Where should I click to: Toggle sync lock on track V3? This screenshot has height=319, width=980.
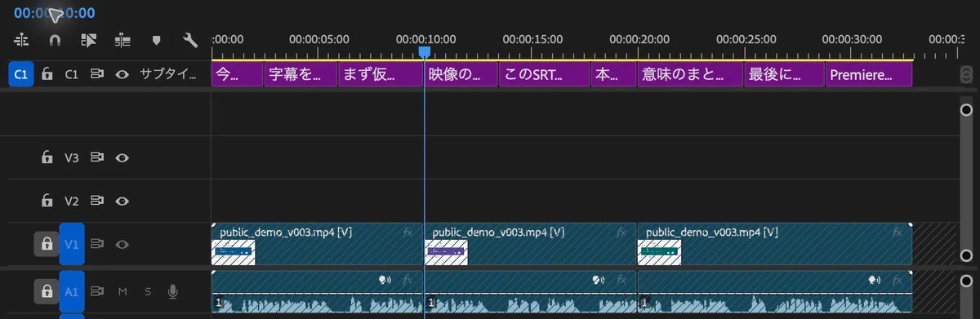click(97, 157)
